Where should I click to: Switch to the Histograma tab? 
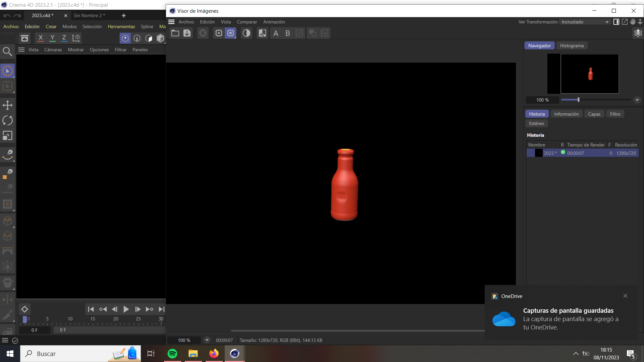point(572,46)
